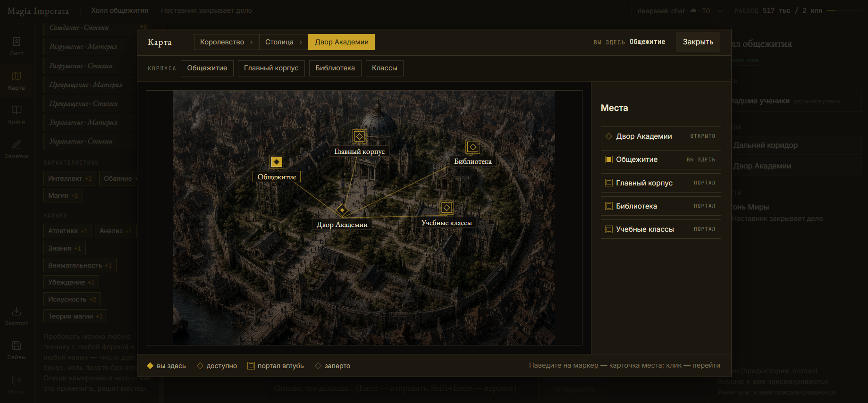The width and height of the screenshot is (868, 403).
Task: Click the Экспорт sidebar icon
Action: pyautogui.click(x=17, y=316)
